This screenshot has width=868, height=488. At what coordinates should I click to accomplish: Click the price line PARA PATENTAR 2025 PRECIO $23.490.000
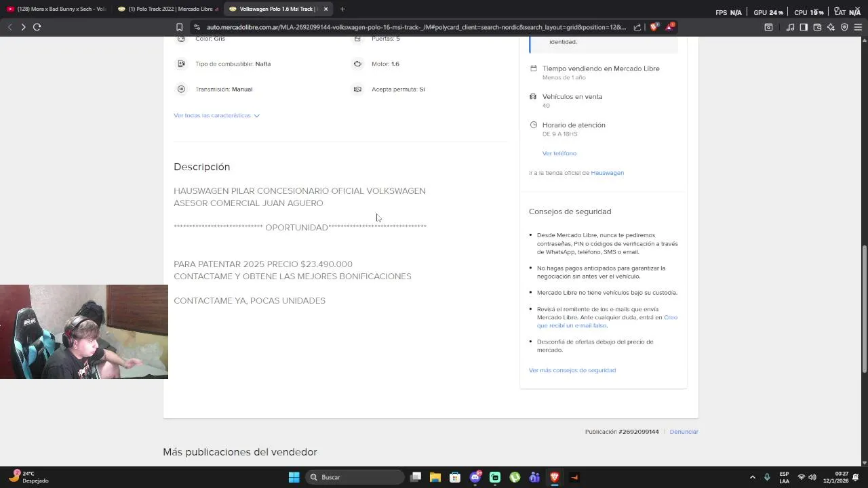pos(263,264)
